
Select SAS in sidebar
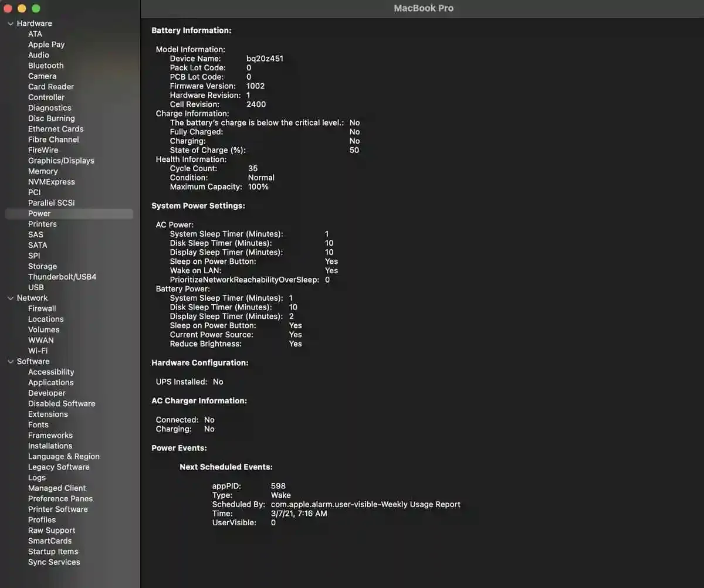pos(36,234)
